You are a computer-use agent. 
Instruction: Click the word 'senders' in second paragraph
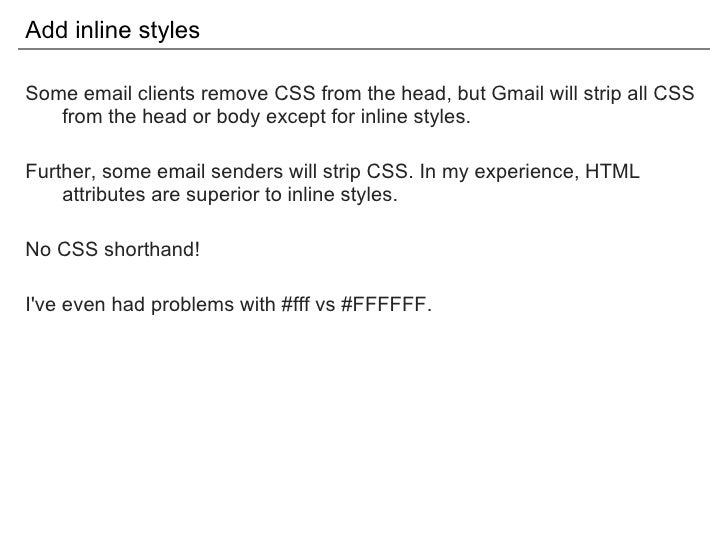[x=247, y=171]
